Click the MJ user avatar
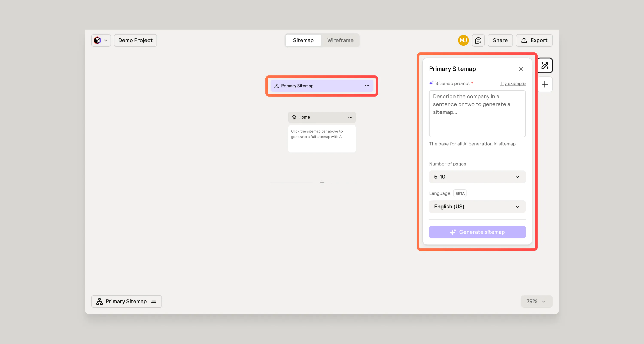This screenshot has width=644, height=344. (463, 40)
